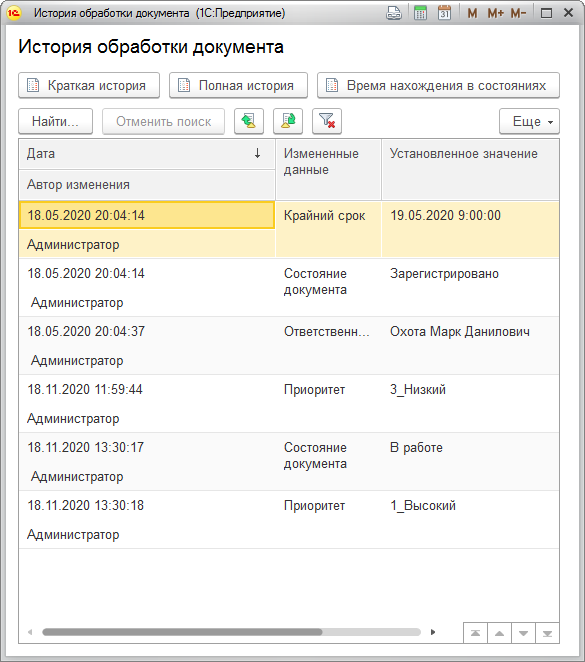585x662 pixels.
Task: Select the 19.05.2020 9:00:00 value cell
Action: click(x=470, y=229)
